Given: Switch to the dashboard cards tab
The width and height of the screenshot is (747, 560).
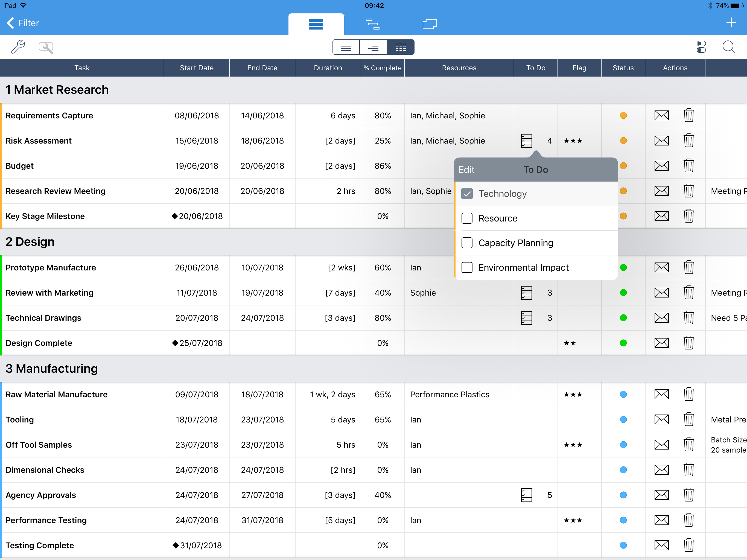Looking at the screenshot, I should click(429, 24).
